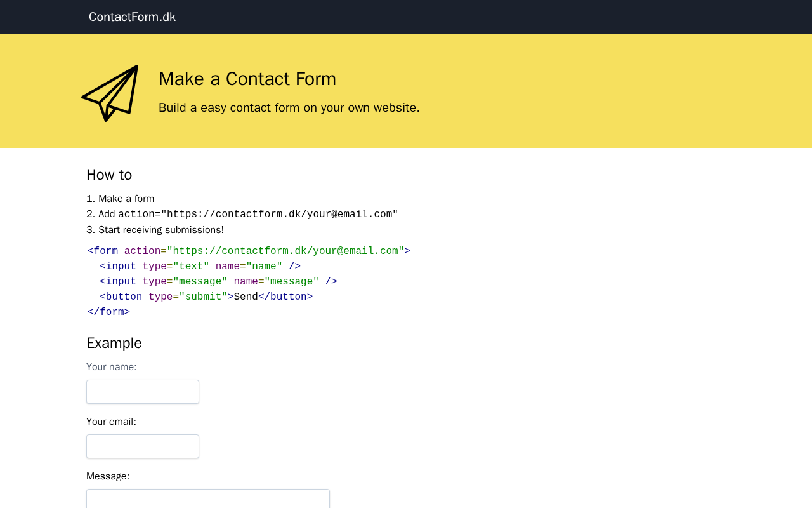Click the "Example" heading
812x508 pixels.
[x=114, y=343]
